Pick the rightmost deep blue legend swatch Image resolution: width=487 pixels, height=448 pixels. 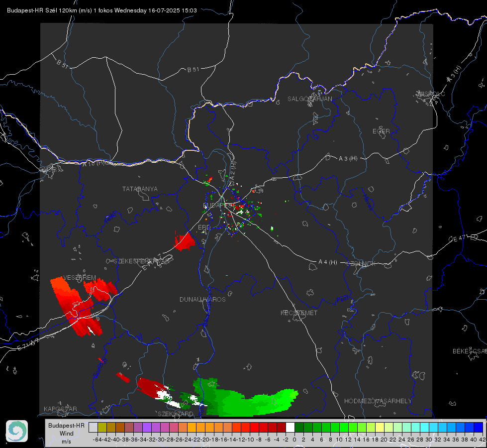tap(479, 428)
